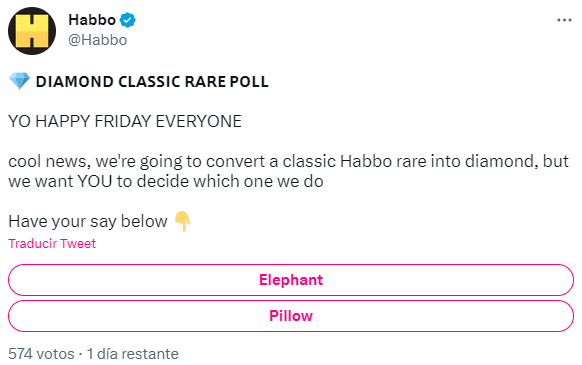This screenshot has height=365, width=582.
Task: Click the cool news tweet paragraph
Action: coord(288,171)
